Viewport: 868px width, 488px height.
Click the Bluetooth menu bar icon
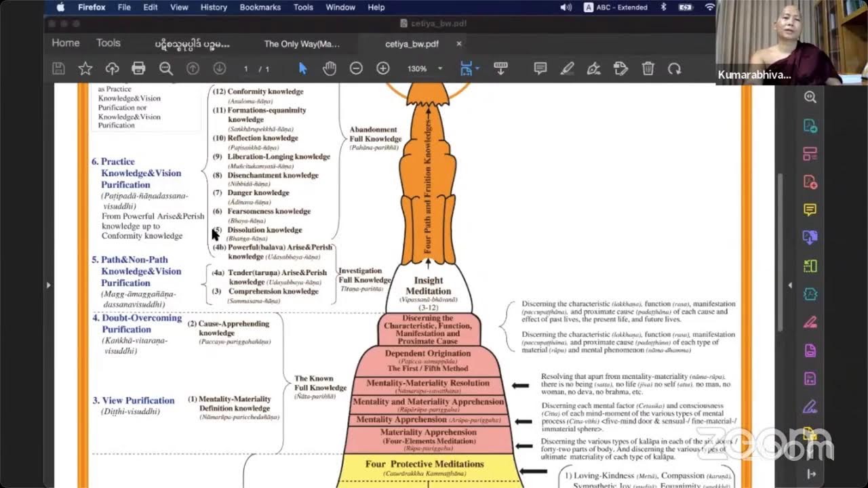(x=663, y=7)
